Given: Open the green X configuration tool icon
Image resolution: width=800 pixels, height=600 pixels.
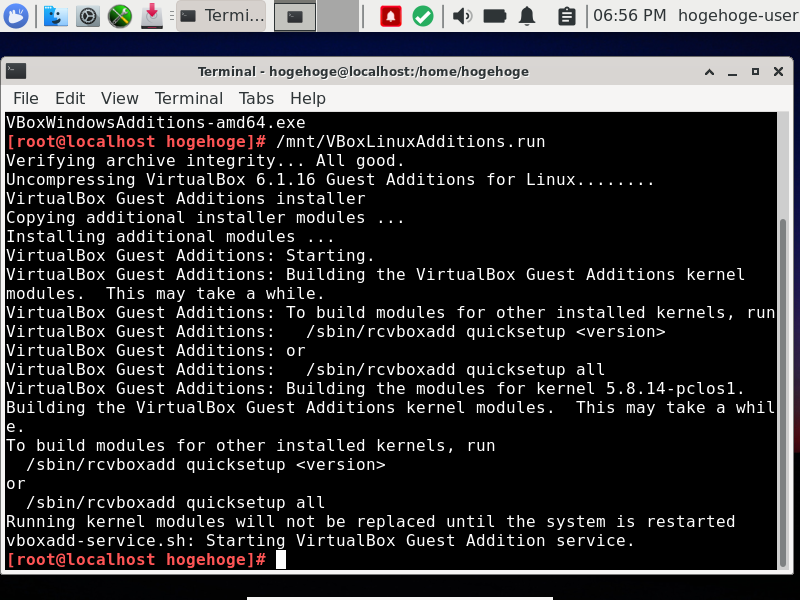Looking at the screenshot, I should (x=120, y=16).
